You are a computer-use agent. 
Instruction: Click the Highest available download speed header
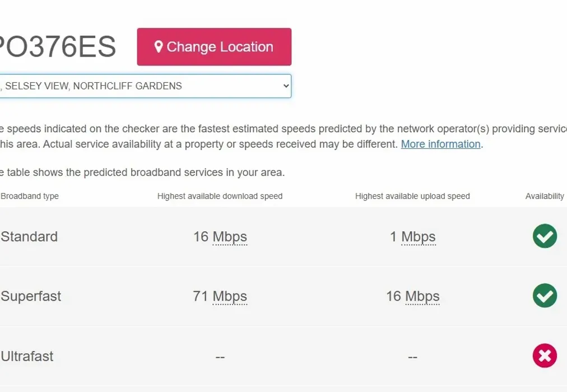(220, 196)
